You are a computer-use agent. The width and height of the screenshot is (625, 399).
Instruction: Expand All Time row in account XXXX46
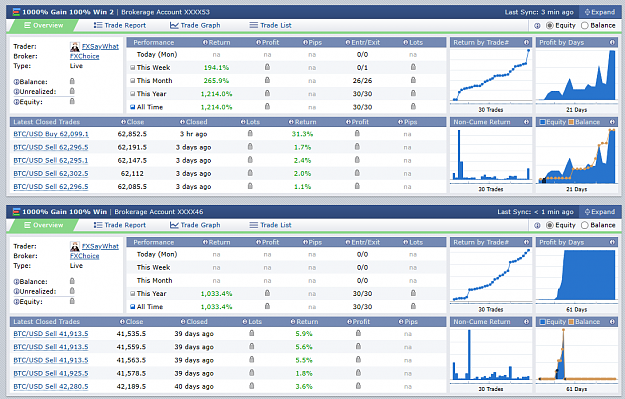tap(133, 307)
